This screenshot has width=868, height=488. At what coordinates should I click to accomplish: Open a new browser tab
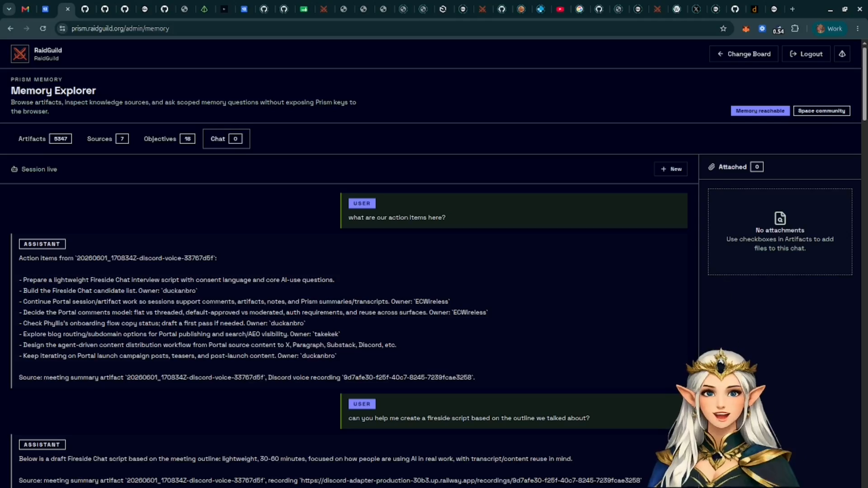coord(792,9)
